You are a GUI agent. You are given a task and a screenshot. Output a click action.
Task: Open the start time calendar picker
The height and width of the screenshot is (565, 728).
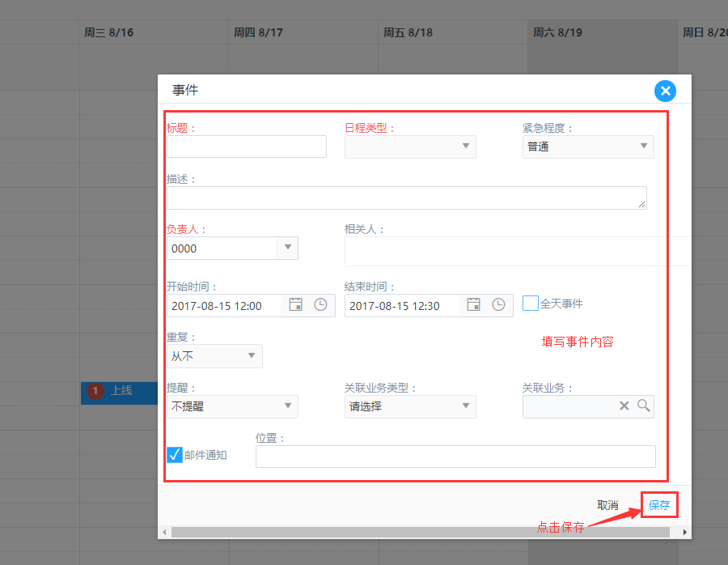296,305
